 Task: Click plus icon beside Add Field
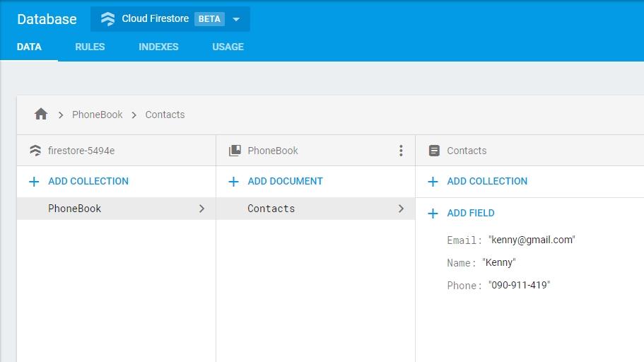click(433, 213)
